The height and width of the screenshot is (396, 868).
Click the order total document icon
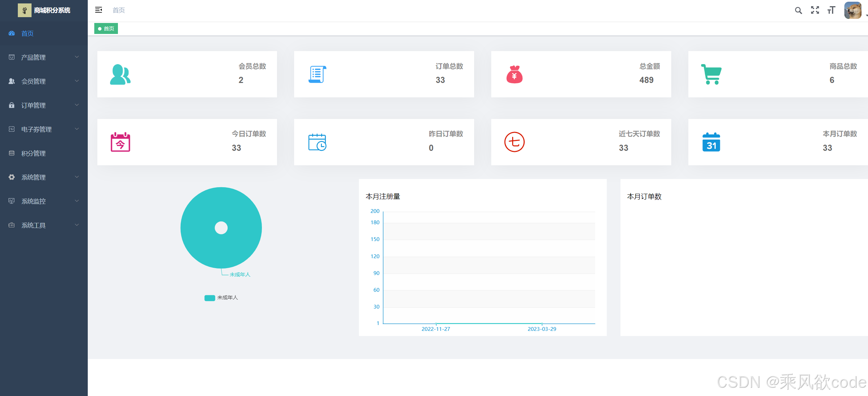tap(317, 74)
